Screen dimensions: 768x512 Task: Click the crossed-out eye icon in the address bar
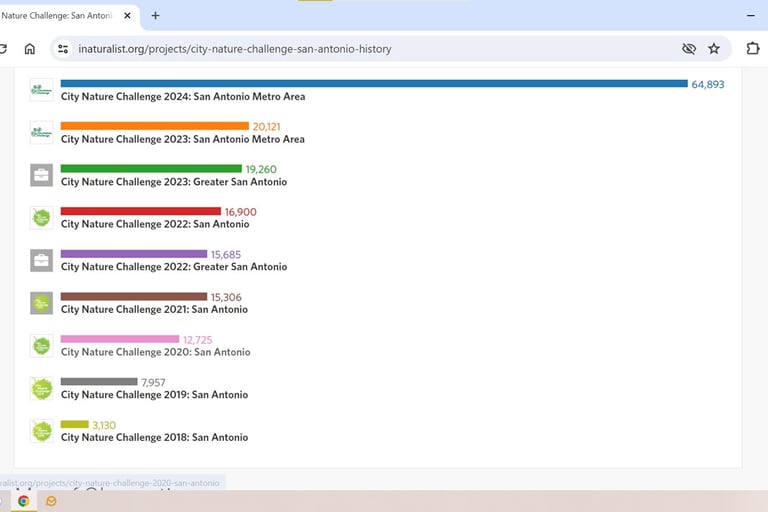point(689,49)
